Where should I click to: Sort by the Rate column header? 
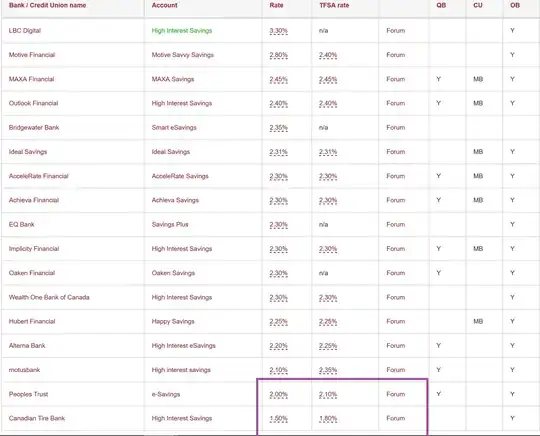click(x=276, y=5)
